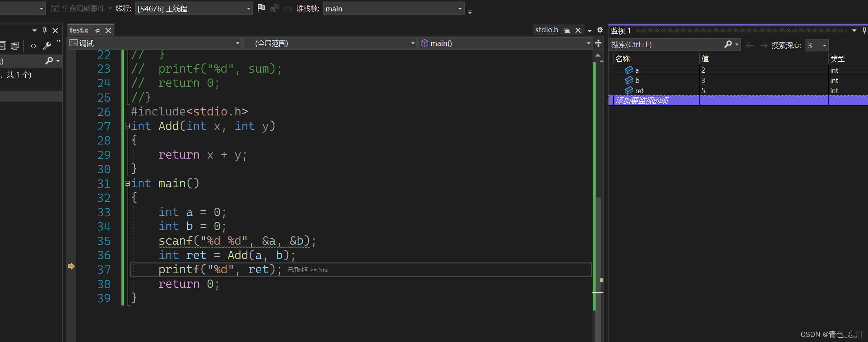Switch to the test.c editor tab

[79, 30]
